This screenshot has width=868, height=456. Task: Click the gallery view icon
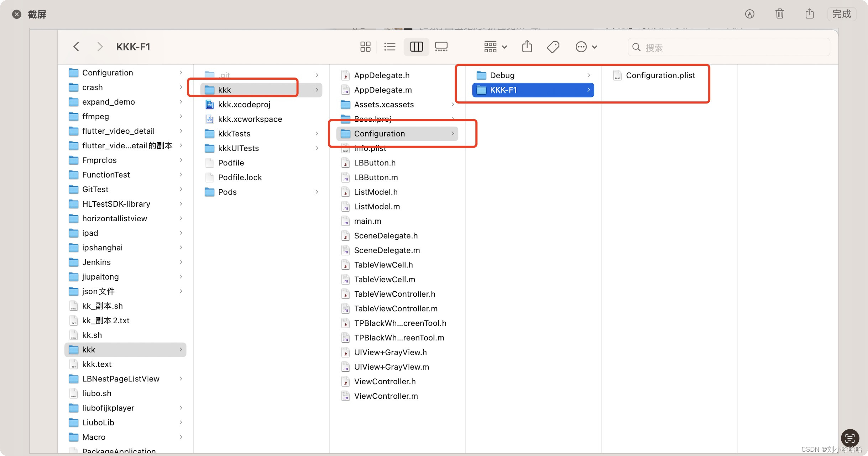pos(441,47)
